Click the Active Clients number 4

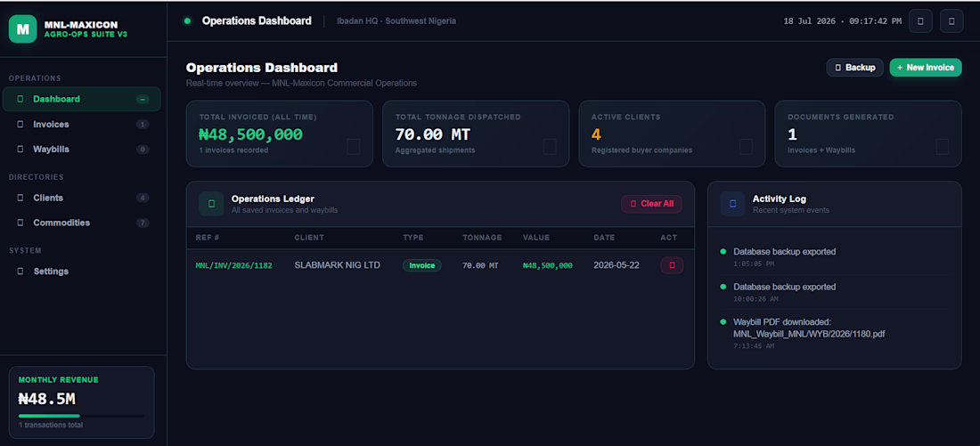point(596,134)
